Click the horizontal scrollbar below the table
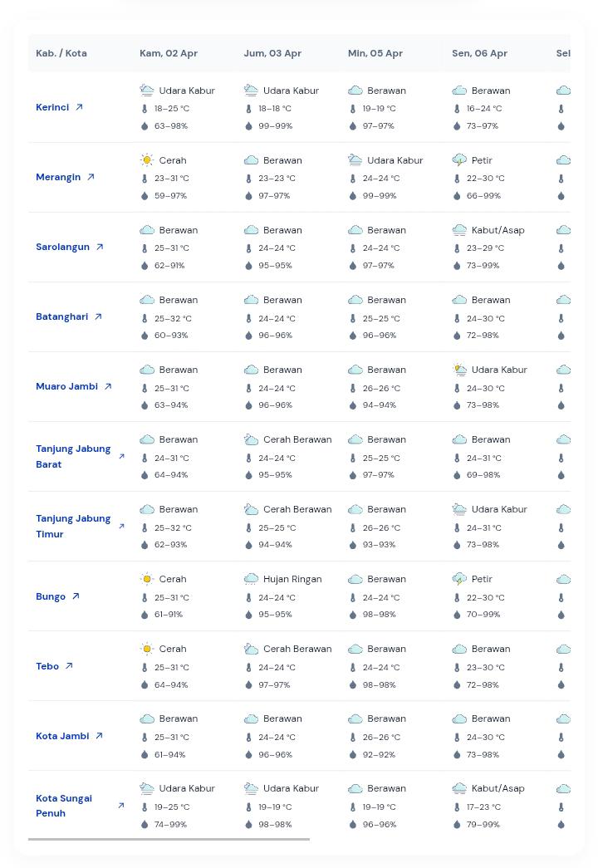 [169, 839]
